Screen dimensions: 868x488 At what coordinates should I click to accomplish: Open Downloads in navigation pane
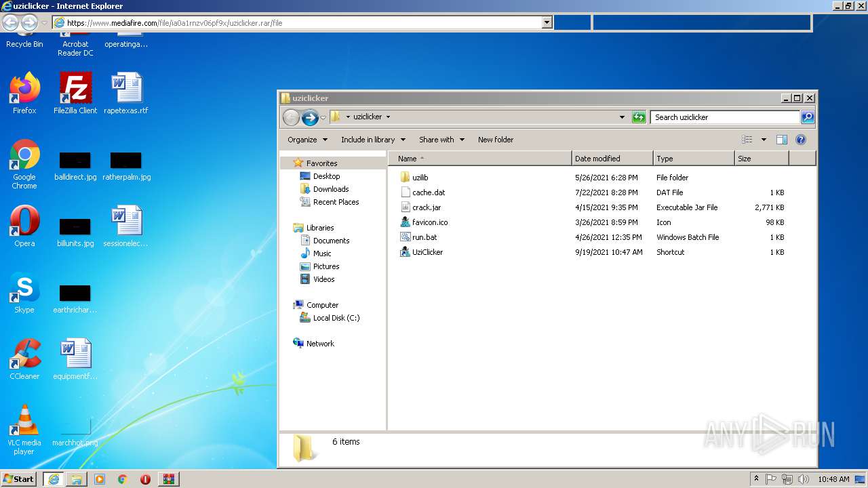point(331,189)
